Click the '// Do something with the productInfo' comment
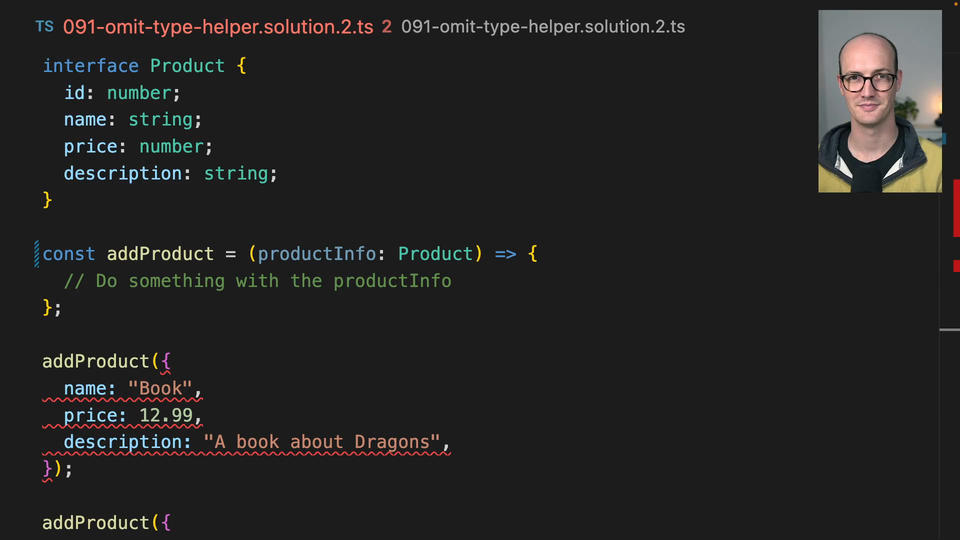The height and width of the screenshot is (540, 960). click(x=257, y=281)
